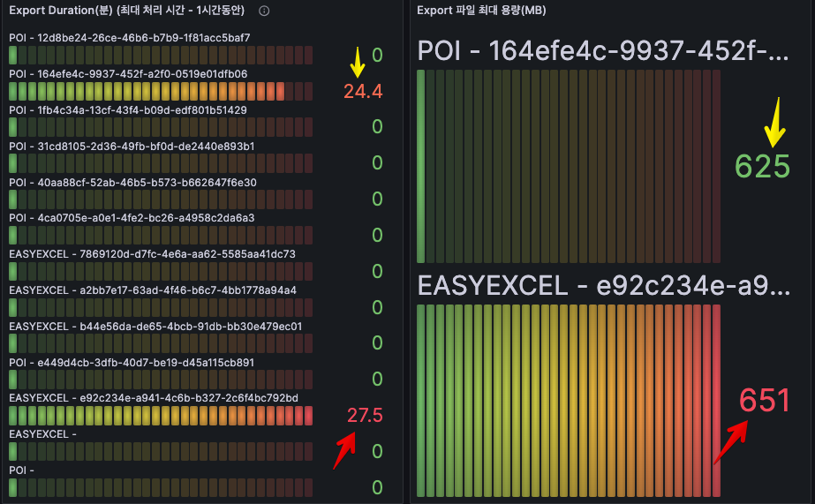
Task: Click the 0 value for EASYEXCEL - a2bb7e17 row
Action: tap(377, 307)
